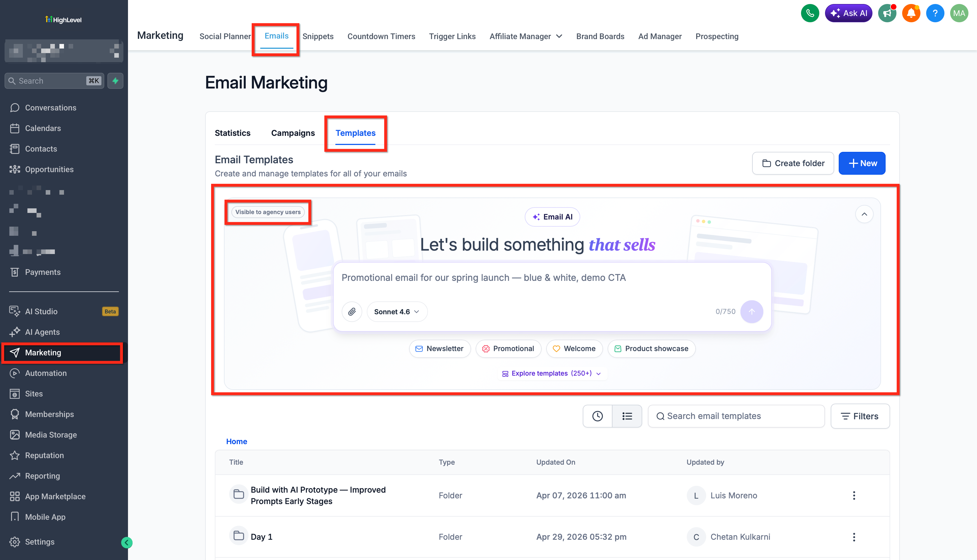
Task: Switch to the Emails tab
Action: pyautogui.click(x=277, y=36)
